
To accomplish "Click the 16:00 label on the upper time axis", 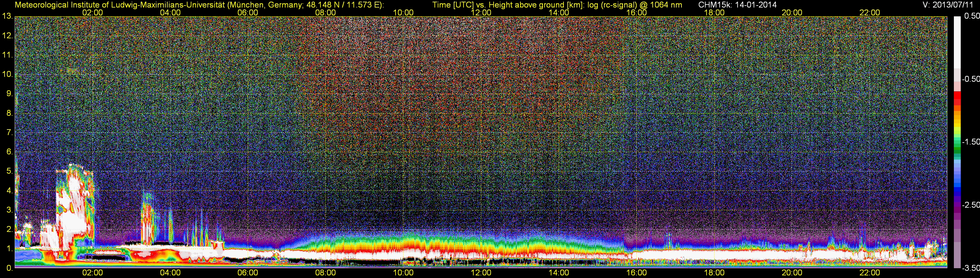I will pos(636,12).
